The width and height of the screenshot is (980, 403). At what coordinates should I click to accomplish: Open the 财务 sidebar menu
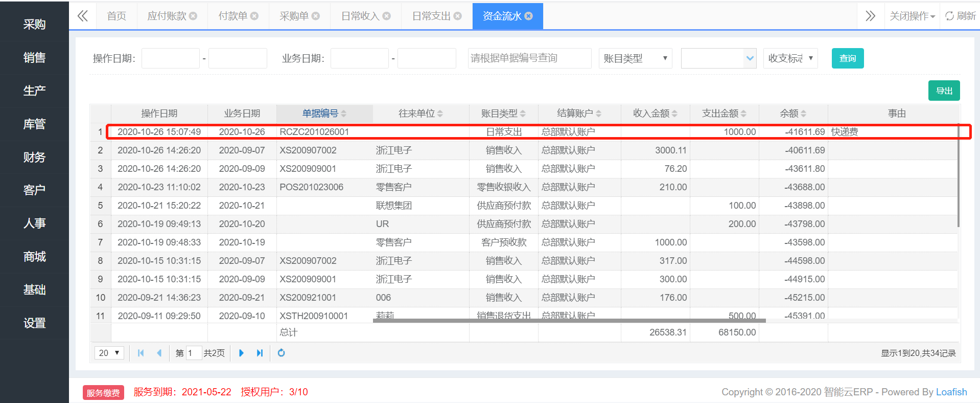tap(34, 158)
